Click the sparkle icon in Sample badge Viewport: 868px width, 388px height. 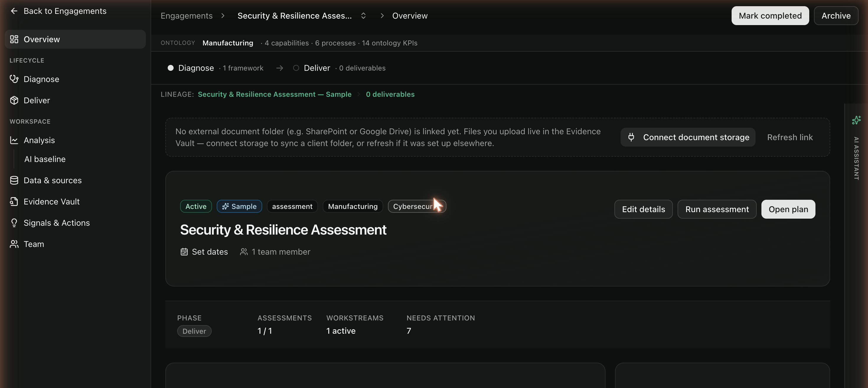coord(226,206)
